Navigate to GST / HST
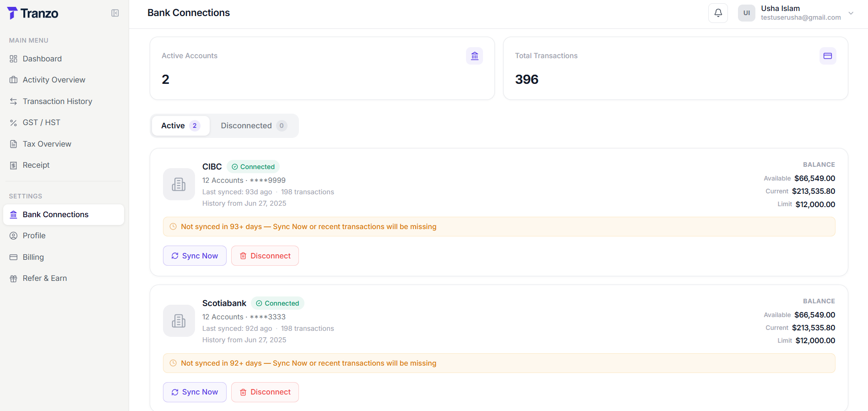Screen dimensions: 868x411 coord(64,122)
